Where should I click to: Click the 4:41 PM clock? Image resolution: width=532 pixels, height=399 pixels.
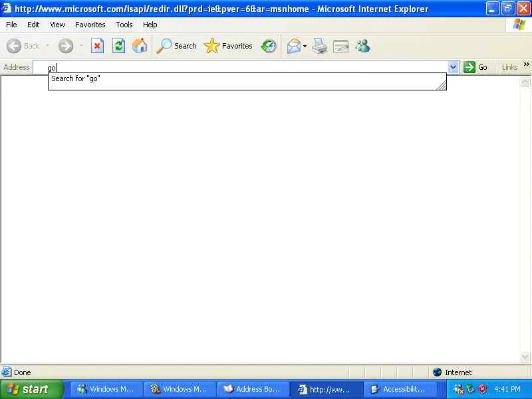coord(507,389)
